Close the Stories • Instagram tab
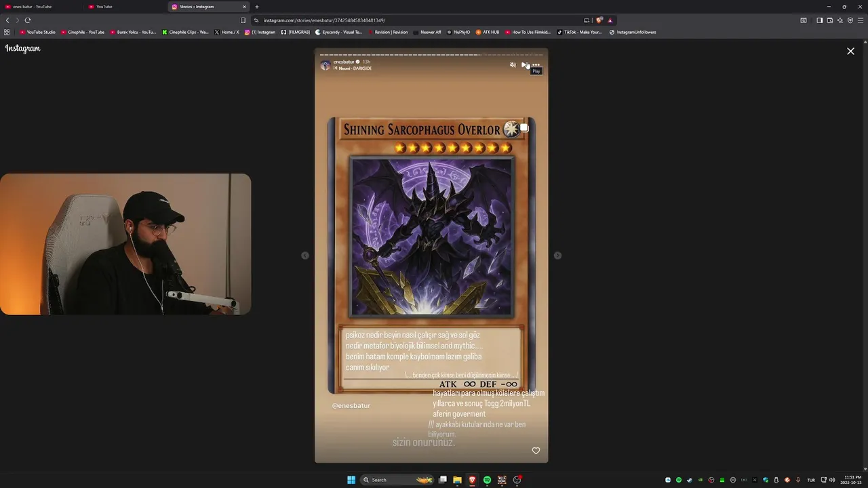Image resolution: width=868 pixels, height=488 pixels. [245, 7]
